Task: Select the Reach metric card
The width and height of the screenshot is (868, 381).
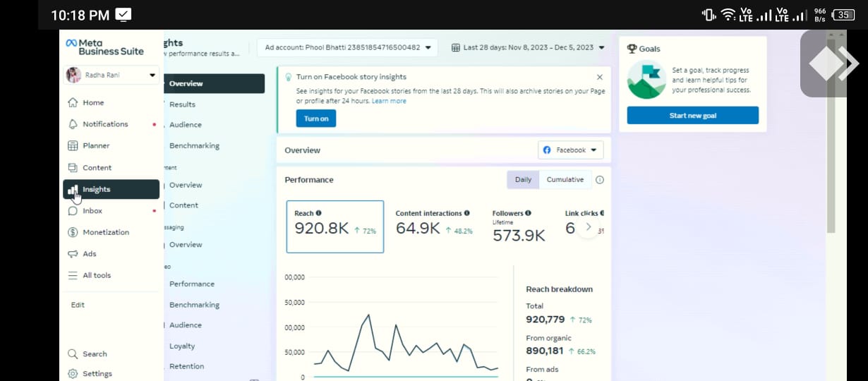Action: [x=335, y=226]
